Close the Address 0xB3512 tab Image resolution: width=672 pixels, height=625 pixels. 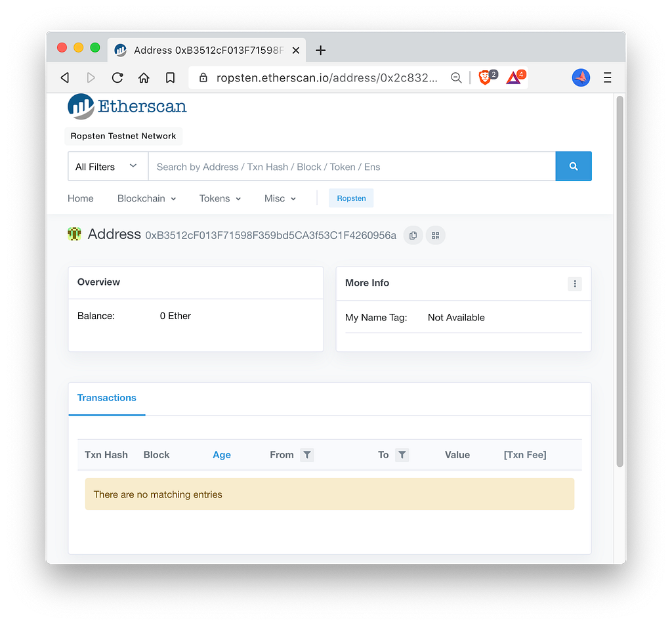click(296, 50)
